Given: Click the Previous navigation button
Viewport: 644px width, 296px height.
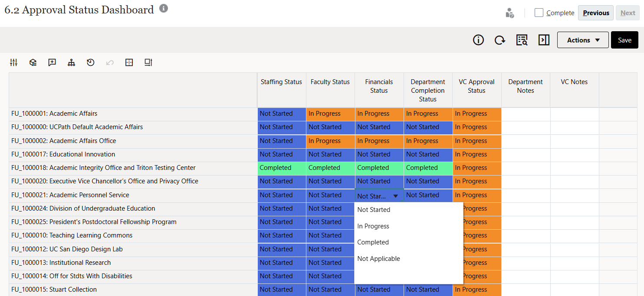Looking at the screenshot, I should [595, 13].
